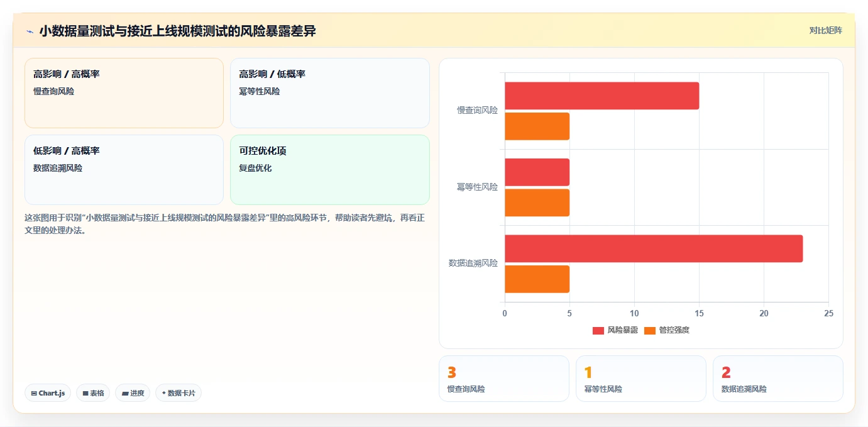This screenshot has width=868, height=427.
Task: Click red 风险暴露 bar for 幂等性风险
Action: [537, 172]
